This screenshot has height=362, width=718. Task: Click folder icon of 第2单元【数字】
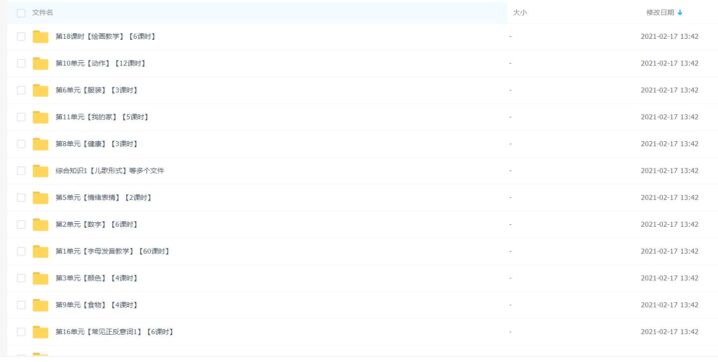coord(40,225)
